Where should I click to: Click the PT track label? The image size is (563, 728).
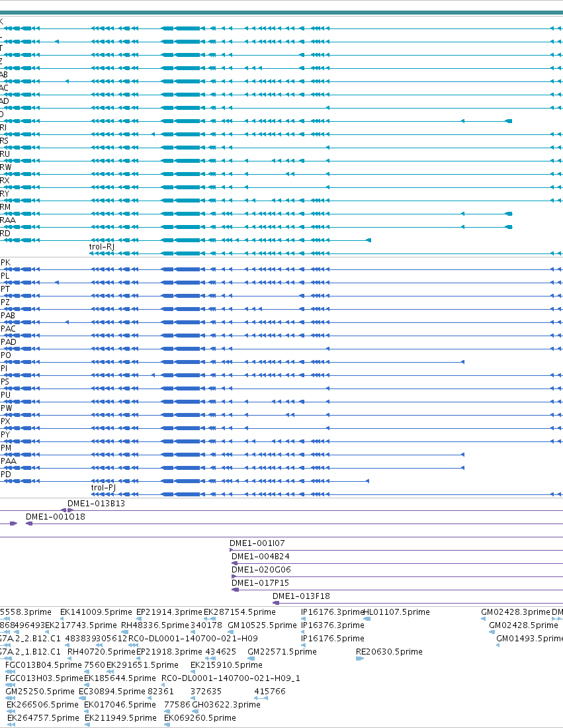coord(5,289)
